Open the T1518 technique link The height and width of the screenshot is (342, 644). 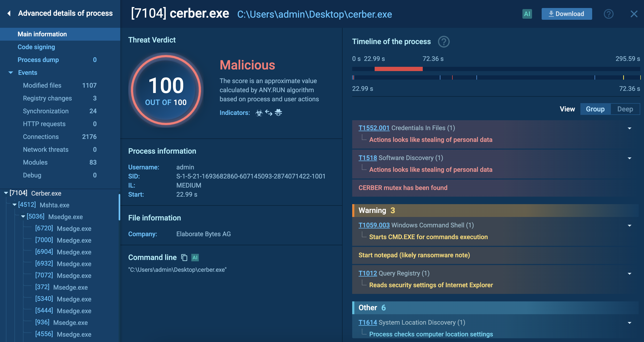368,158
